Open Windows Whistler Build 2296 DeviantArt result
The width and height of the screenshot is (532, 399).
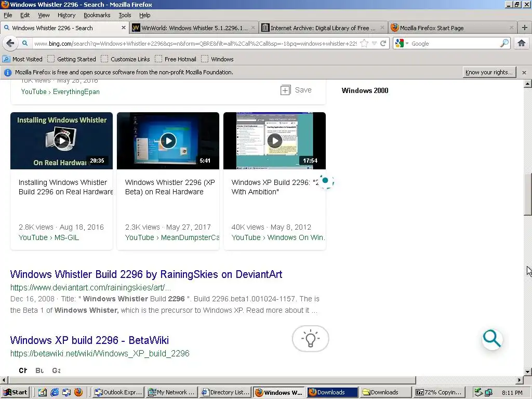click(146, 274)
